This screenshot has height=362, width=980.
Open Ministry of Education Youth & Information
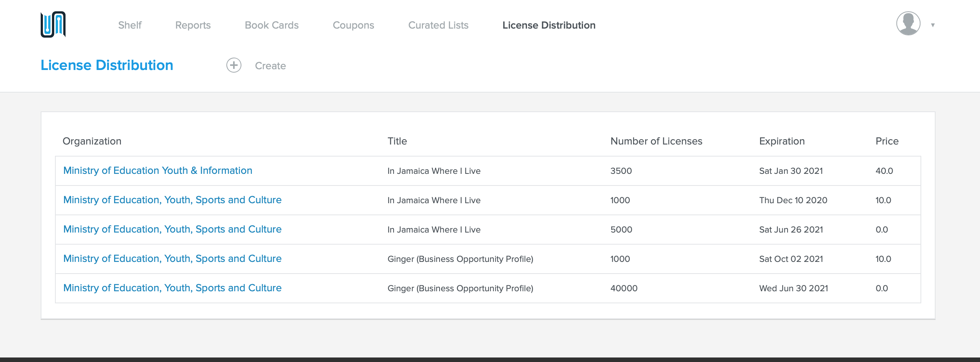coord(157,170)
